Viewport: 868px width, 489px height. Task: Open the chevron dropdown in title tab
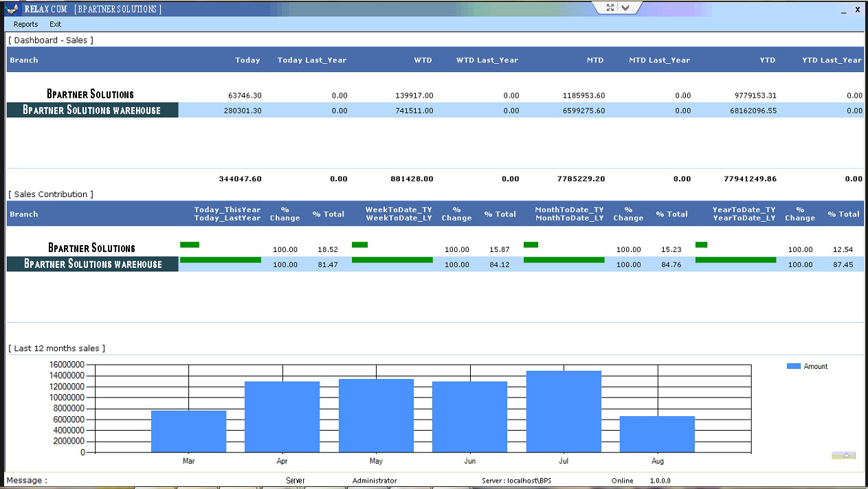coord(625,8)
